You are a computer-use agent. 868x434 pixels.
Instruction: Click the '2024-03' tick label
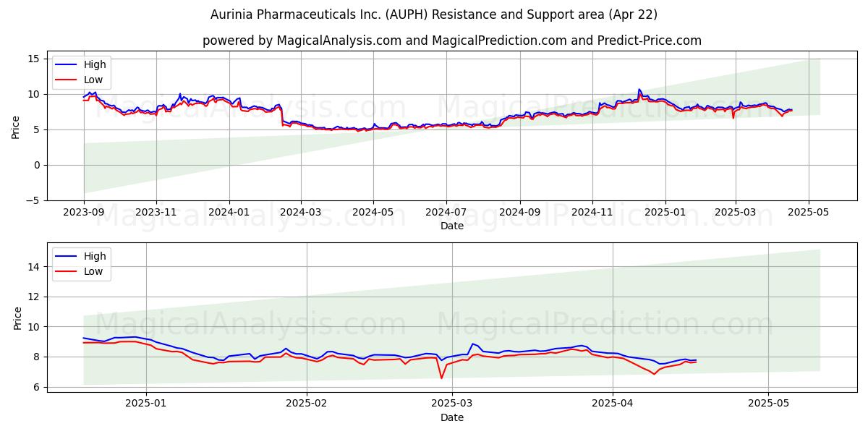point(301,213)
